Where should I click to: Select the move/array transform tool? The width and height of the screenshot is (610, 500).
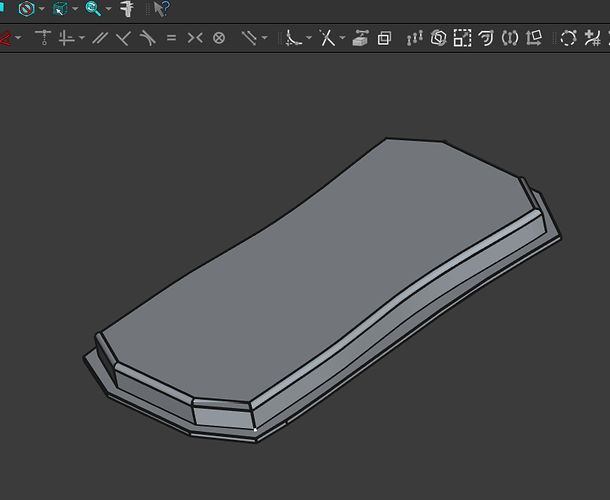[x=534, y=38]
